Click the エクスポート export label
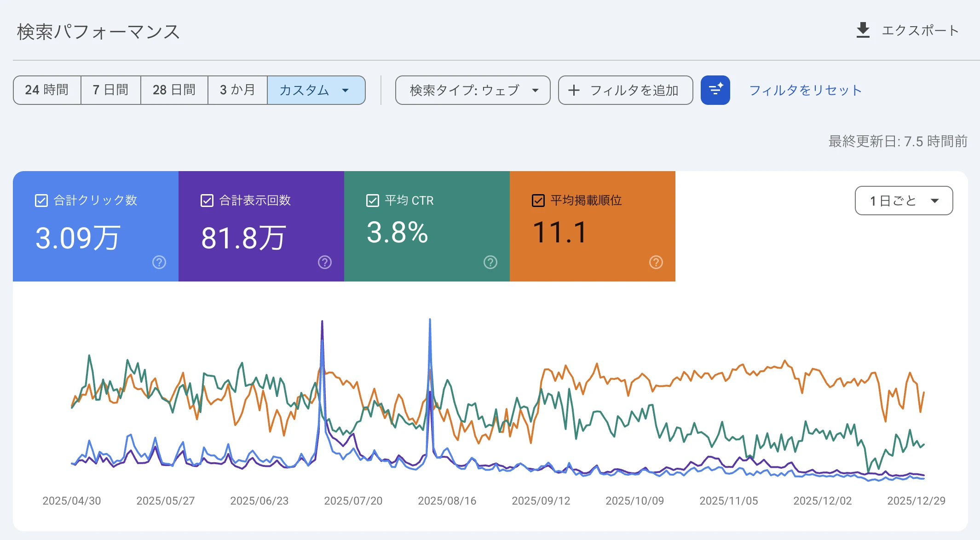Viewport: 980px width, 540px height. pyautogui.click(x=920, y=31)
